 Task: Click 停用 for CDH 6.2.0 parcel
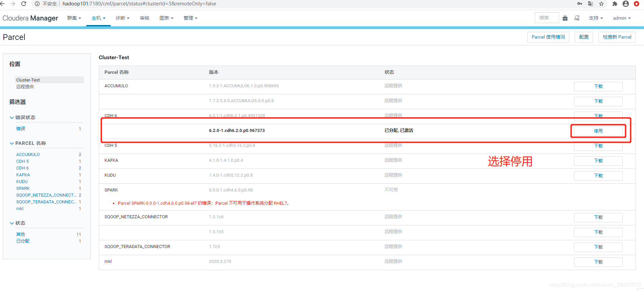click(x=598, y=131)
